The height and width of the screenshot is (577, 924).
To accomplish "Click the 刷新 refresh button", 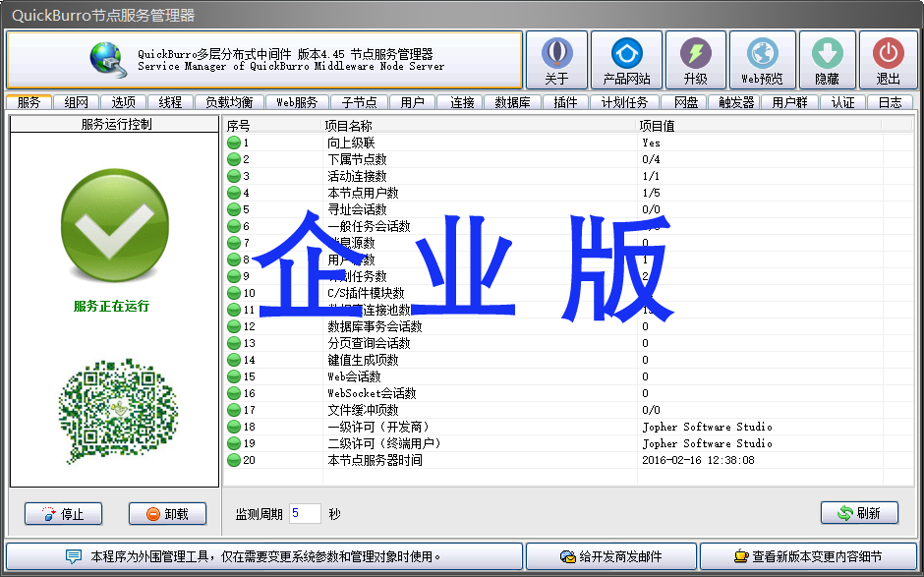I will click(859, 513).
